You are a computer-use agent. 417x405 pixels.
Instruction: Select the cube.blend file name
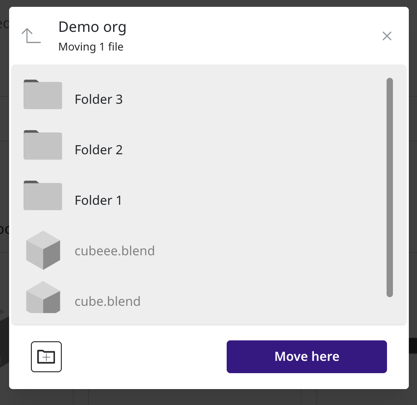coord(107,302)
